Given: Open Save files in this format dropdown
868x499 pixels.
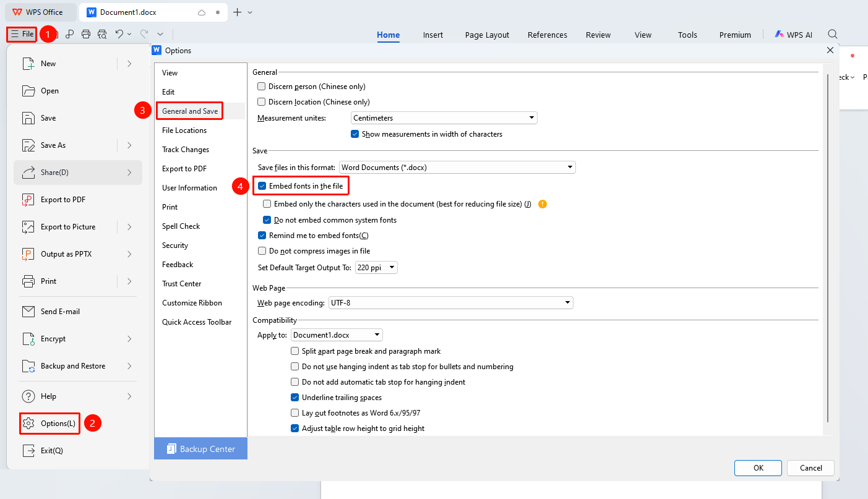Looking at the screenshot, I should click(457, 167).
